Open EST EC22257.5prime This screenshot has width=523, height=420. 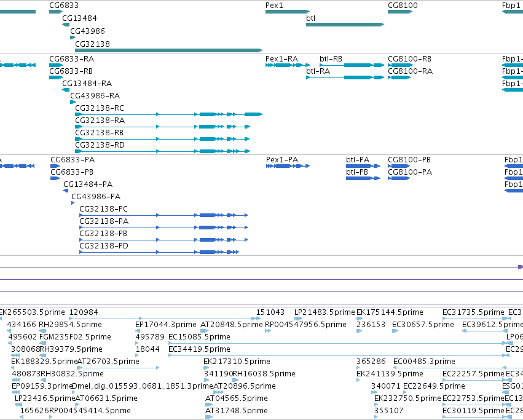pyautogui.click(x=473, y=374)
